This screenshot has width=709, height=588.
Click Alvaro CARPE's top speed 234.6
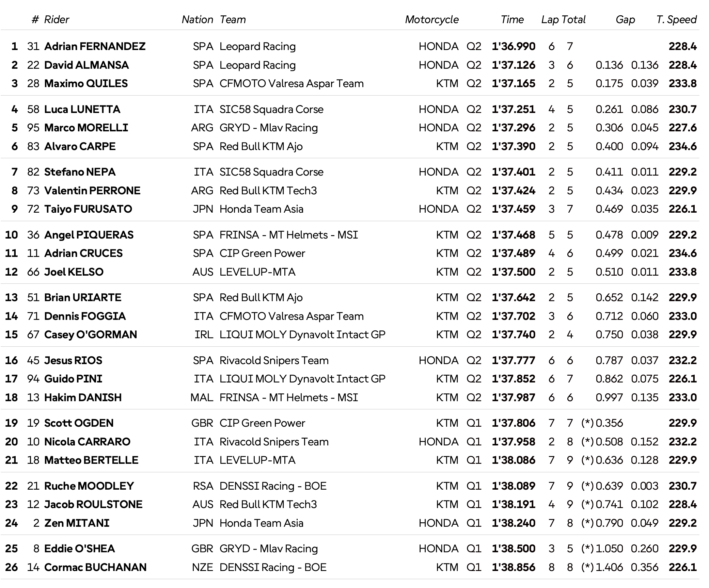click(682, 146)
